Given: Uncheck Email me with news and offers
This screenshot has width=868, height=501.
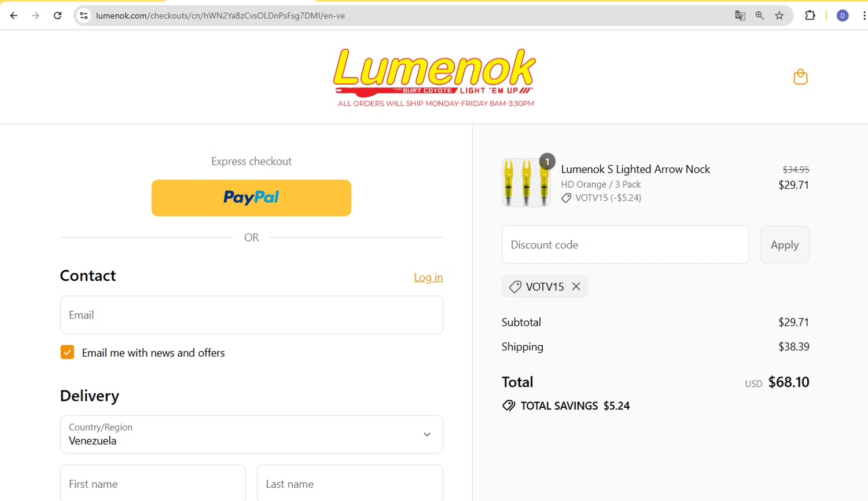Looking at the screenshot, I should 67,352.
